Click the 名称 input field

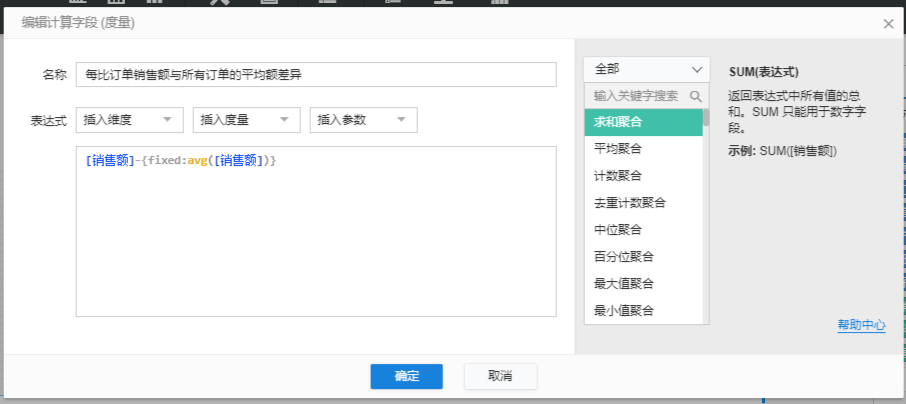coord(316,75)
